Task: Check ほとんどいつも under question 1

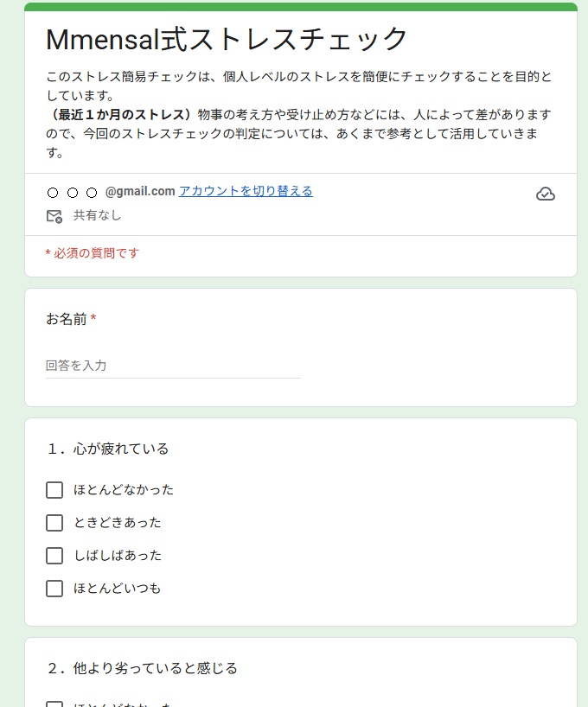Action: [x=54, y=589]
